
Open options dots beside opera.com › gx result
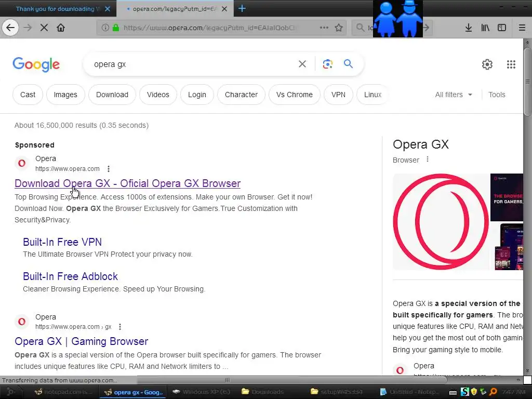pyautogui.click(x=120, y=327)
